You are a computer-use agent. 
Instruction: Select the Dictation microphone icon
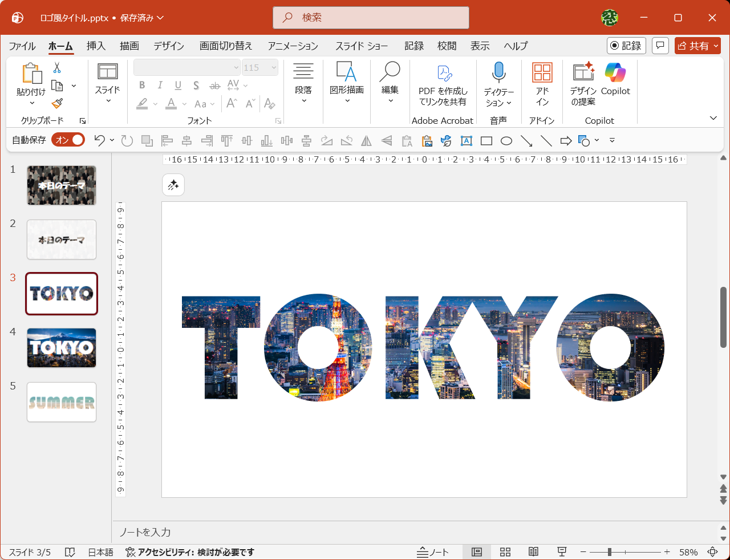498,73
